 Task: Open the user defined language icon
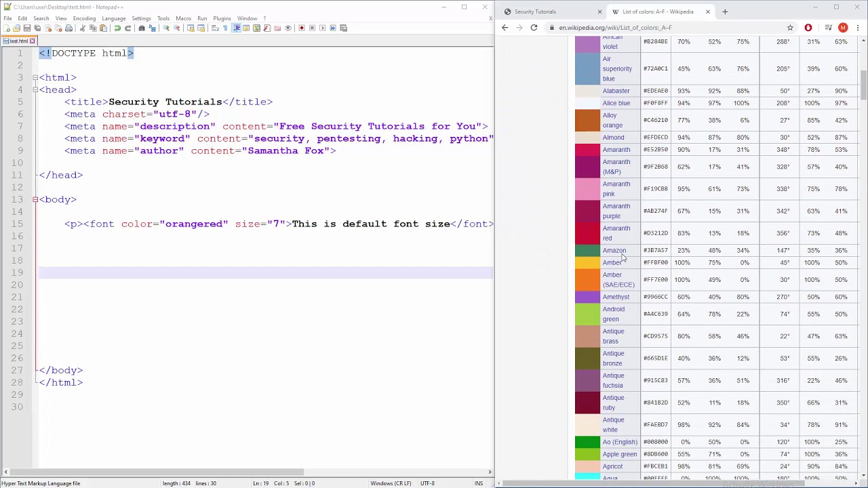click(246, 28)
